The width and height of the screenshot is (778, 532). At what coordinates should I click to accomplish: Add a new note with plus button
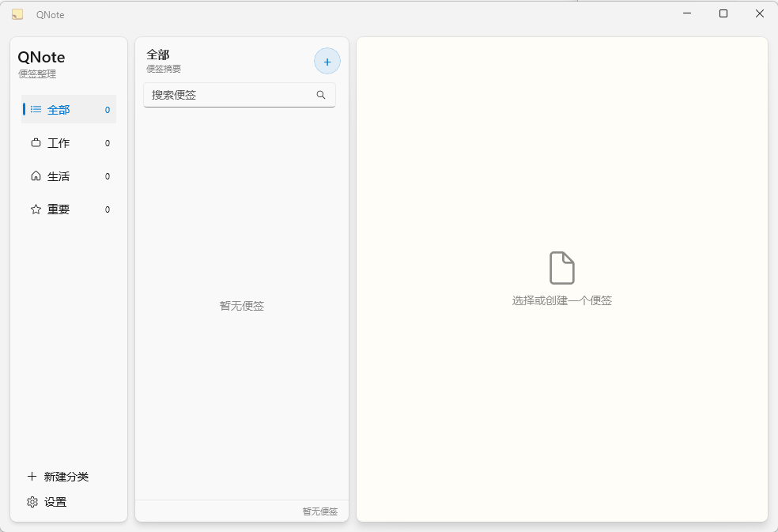tap(327, 62)
